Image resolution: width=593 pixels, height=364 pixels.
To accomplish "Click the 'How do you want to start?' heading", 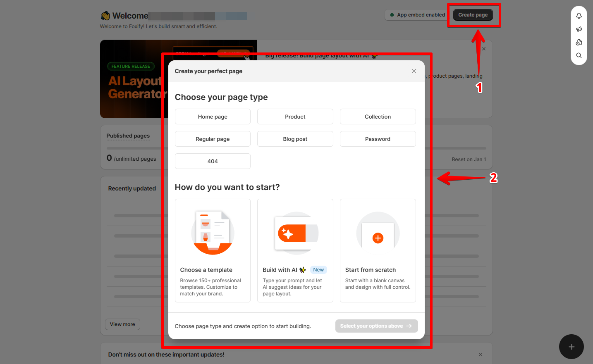I will (227, 187).
